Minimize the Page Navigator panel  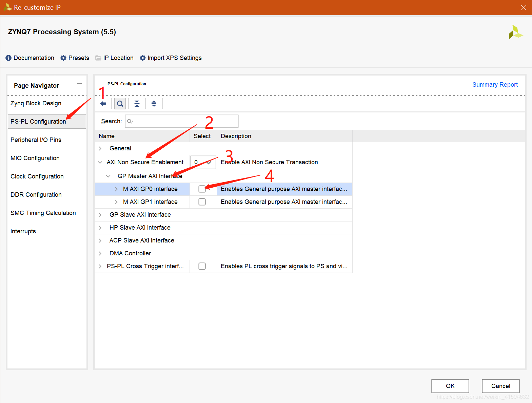(80, 83)
